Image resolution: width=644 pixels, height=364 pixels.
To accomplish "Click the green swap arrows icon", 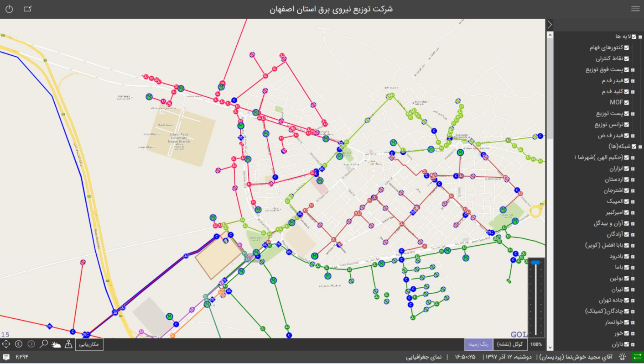I will (x=637, y=357).
